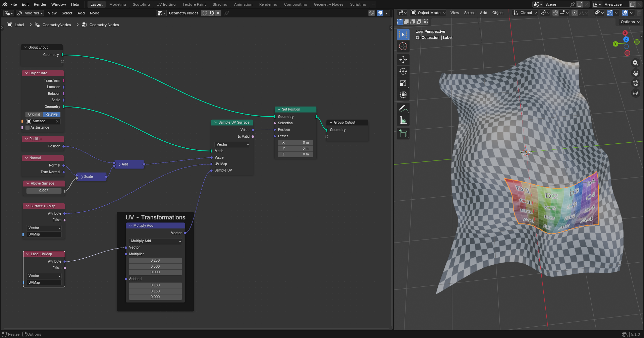Image resolution: width=644 pixels, height=338 pixels.
Task: Open the Global orientation dropdown
Action: (x=525, y=13)
